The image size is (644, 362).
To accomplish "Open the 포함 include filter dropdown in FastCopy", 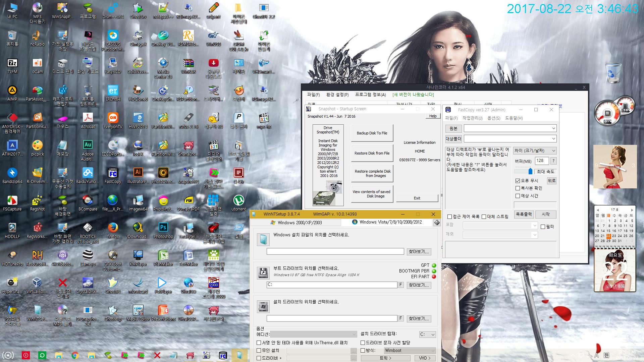I will pos(500,226).
